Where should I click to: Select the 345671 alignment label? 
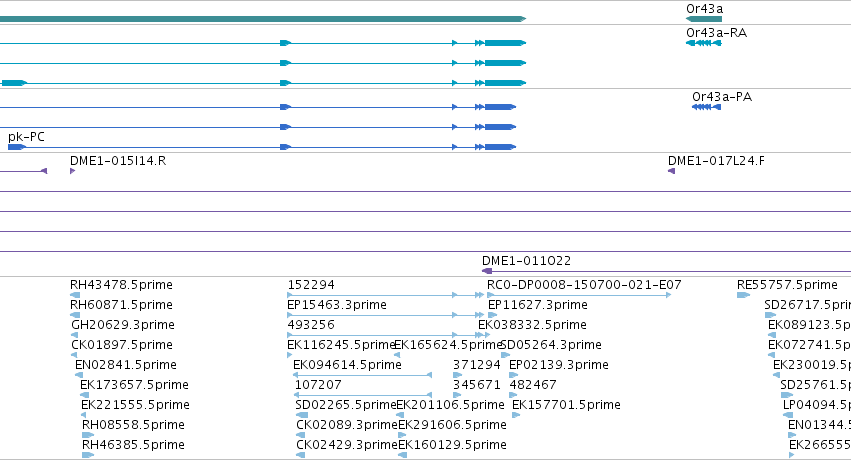click(x=477, y=385)
